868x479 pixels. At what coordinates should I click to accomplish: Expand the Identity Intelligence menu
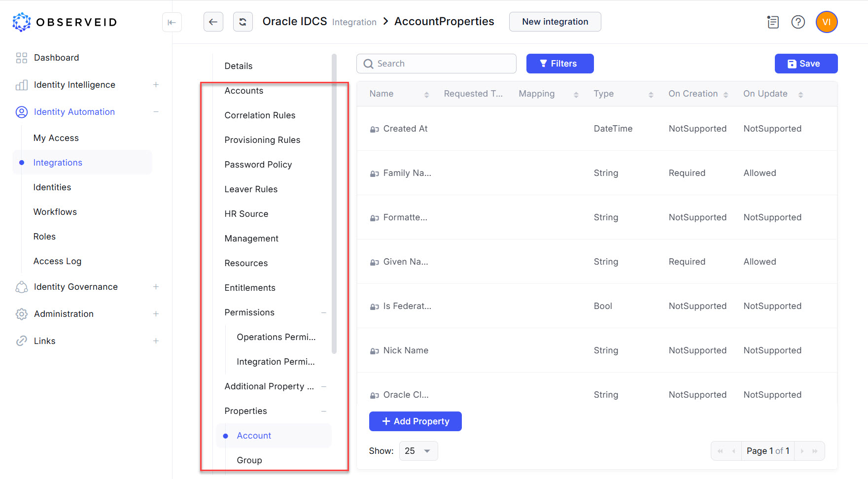coord(156,84)
